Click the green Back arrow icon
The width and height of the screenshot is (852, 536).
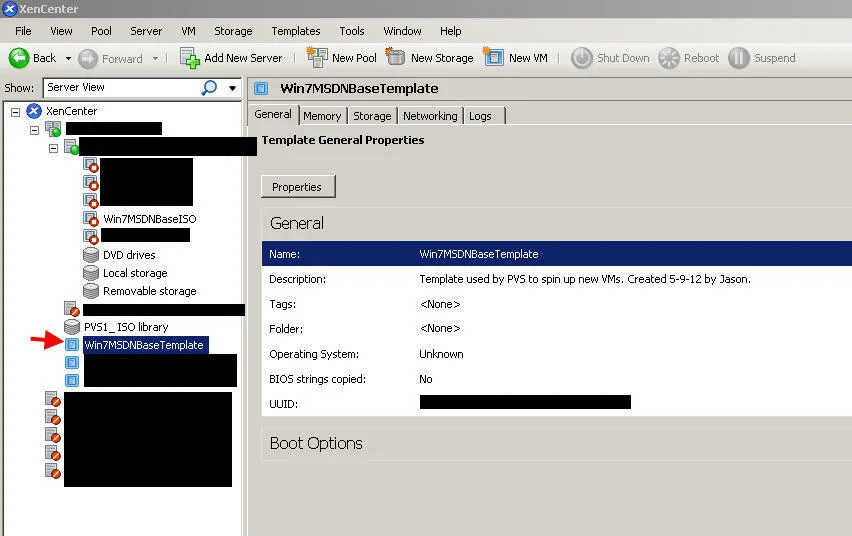pyautogui.click(x=19, y=58)
